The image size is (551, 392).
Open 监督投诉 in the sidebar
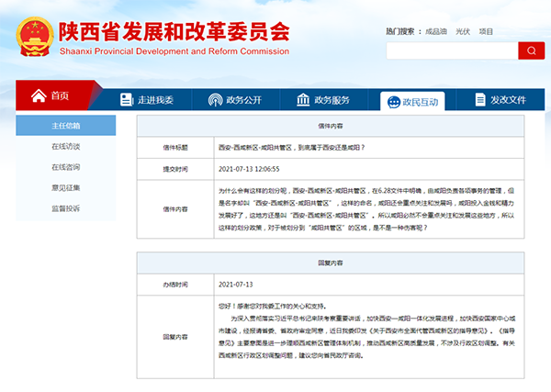point(65,208)
